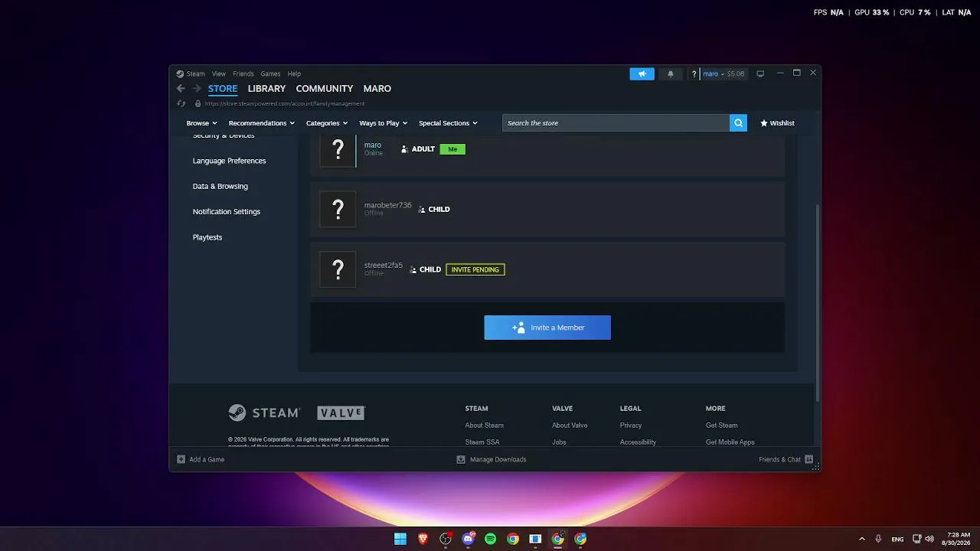
Task: Click the magnifier search button
Action: click(738, 122)
